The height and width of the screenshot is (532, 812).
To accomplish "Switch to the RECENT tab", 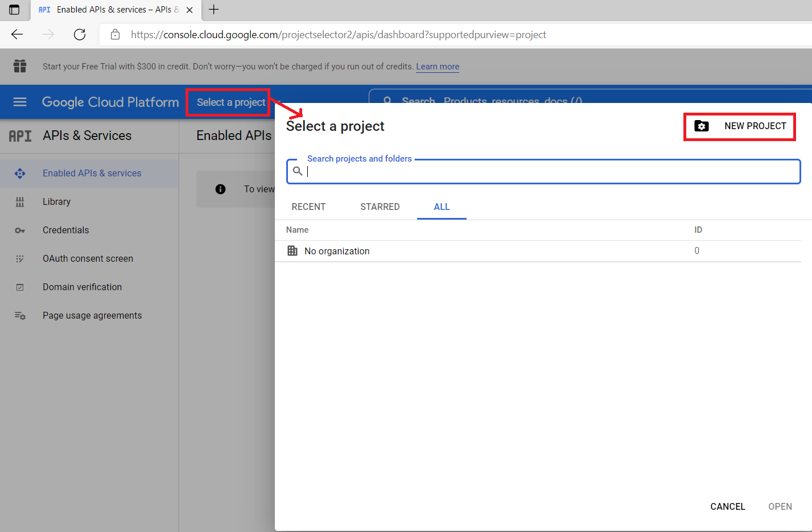I will click(308, 207).
